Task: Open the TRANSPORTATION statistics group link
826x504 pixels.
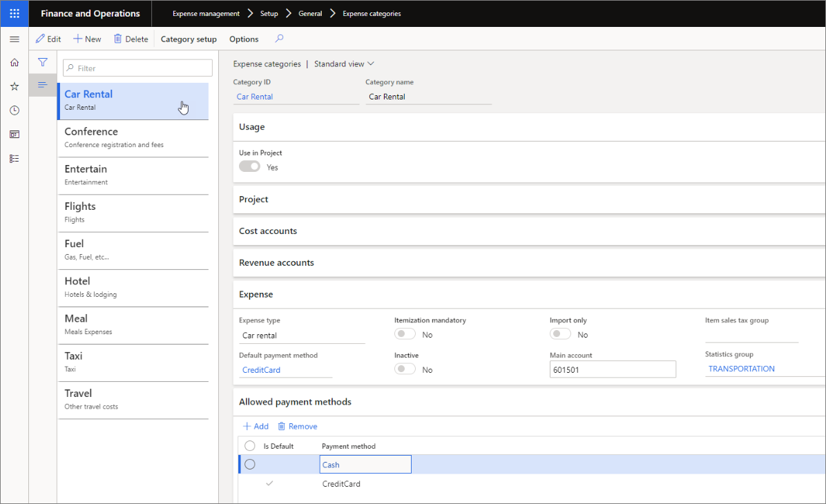Action: pos(741,369)
